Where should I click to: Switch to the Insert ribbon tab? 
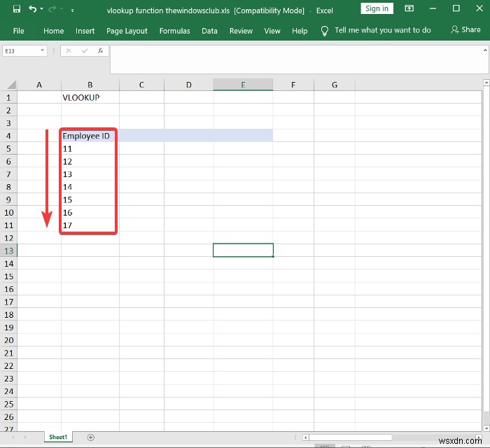tap(85, 31)
